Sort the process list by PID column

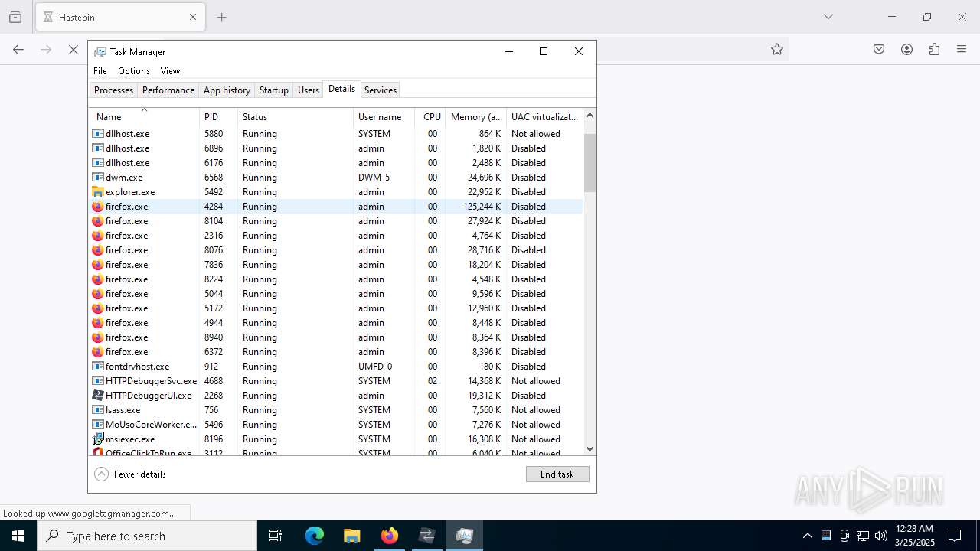click(x=218, y=116)
